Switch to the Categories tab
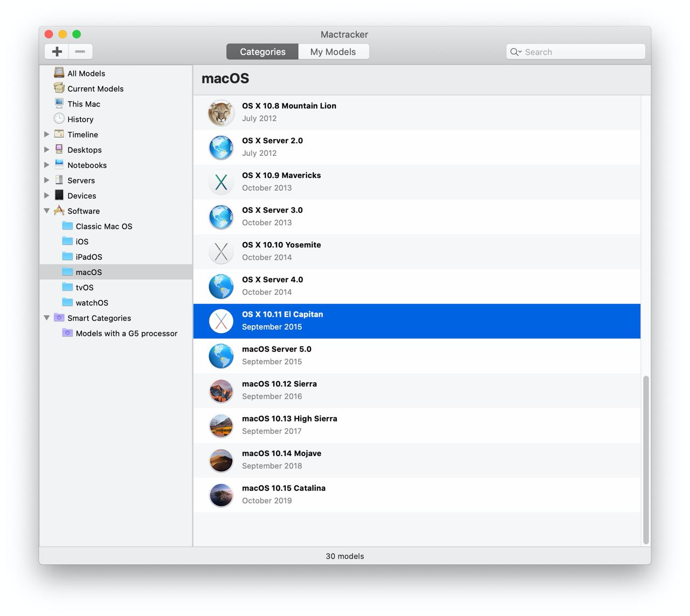The height and width of the screenshot is (616, 690). click(x=263, y=52)
